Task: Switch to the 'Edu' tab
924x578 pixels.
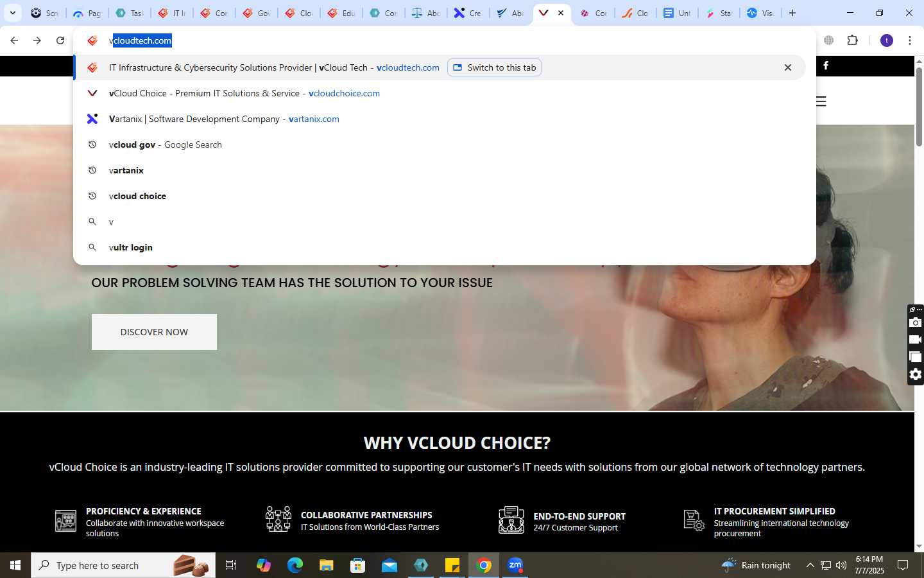Action: [341, 13]
